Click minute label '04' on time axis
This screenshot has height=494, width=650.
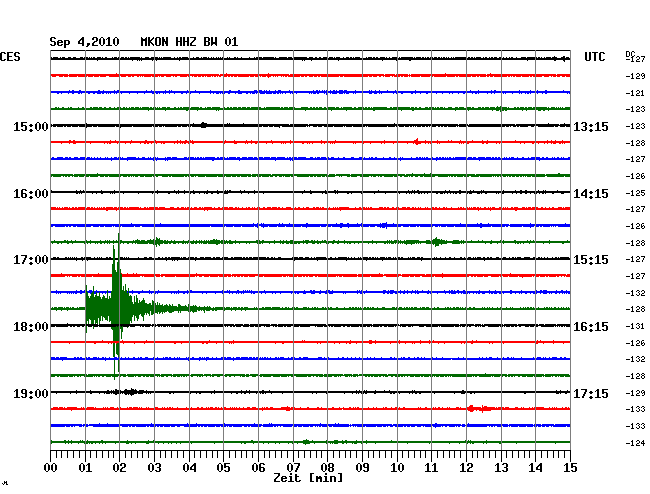(x=189, y=467)
